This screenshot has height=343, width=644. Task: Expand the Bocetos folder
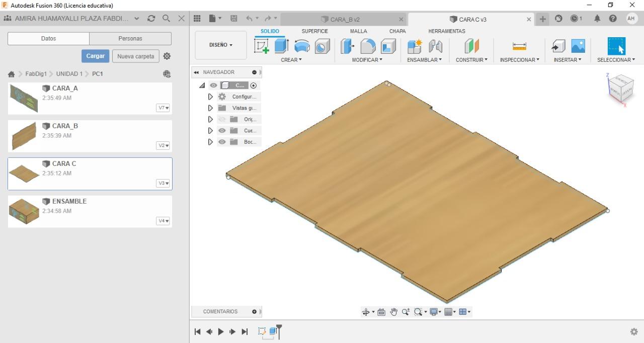pos(210,142)
